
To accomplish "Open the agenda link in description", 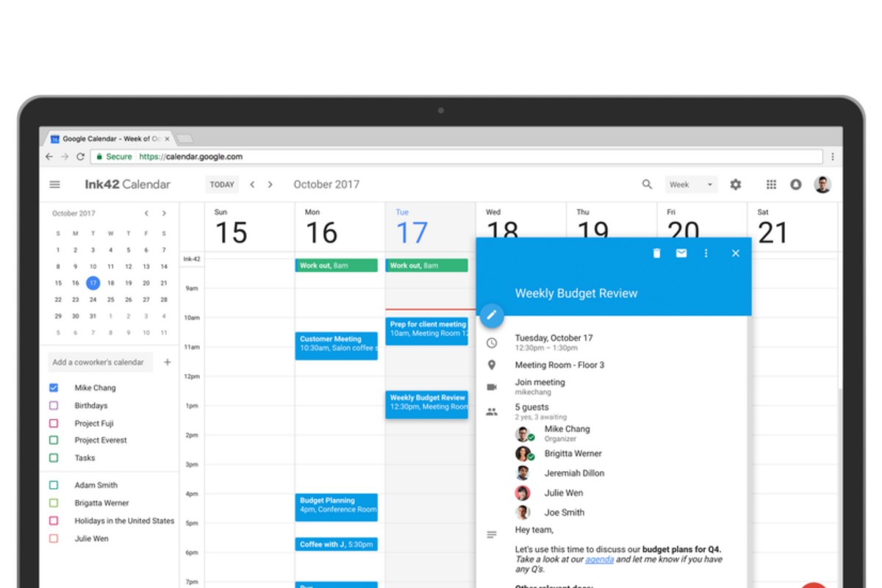I will pyautogui.click(x=600, y=559).
